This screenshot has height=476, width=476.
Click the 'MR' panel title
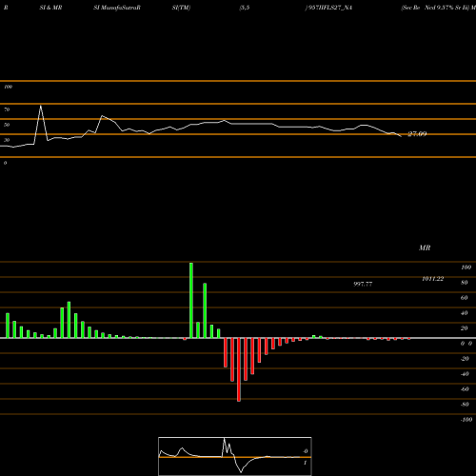coord(425,248)
